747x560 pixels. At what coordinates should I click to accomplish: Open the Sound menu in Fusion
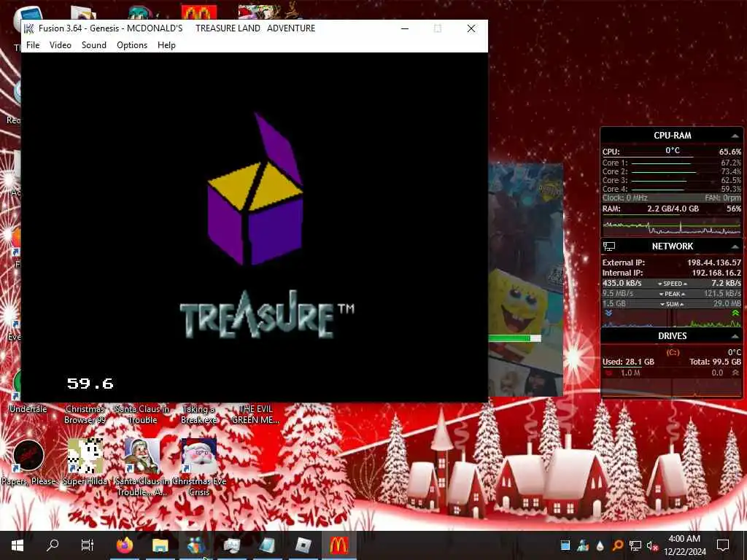(x=94, y=44)
